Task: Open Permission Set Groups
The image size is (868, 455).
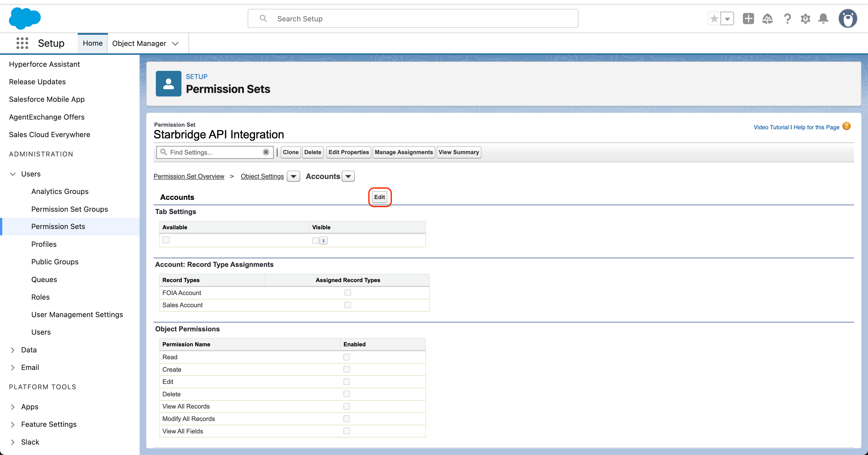Action: coord(69,209)
